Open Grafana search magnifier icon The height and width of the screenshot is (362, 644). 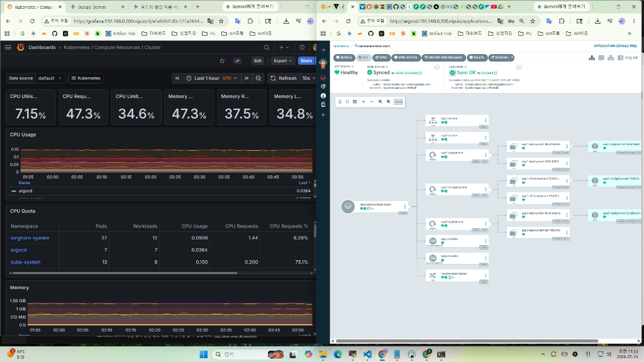pos(266,47)
